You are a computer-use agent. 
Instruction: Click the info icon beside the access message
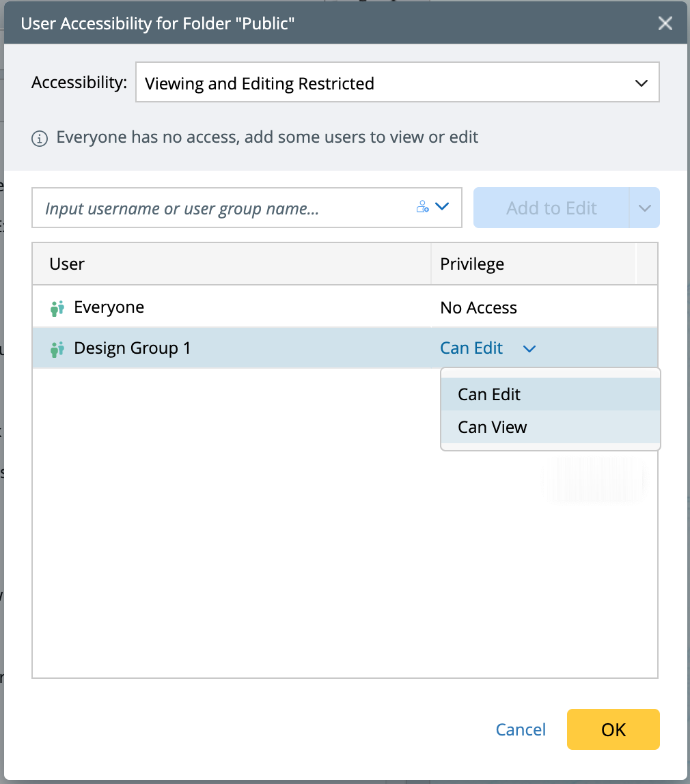tap(40, 139)
